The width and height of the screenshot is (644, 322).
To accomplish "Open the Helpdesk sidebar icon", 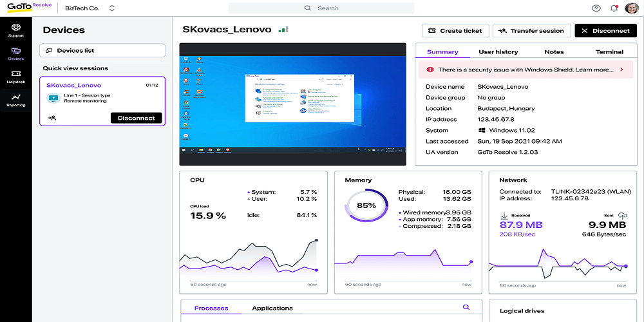I will point(15,77).
